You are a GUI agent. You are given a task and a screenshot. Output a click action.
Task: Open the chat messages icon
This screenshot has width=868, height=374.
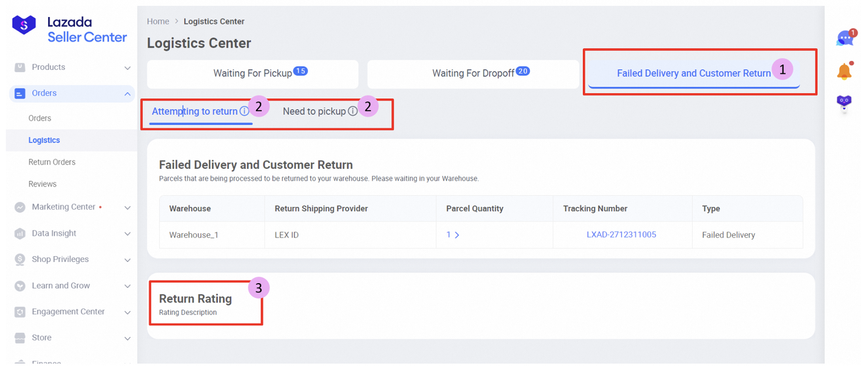tap(844, 39)
